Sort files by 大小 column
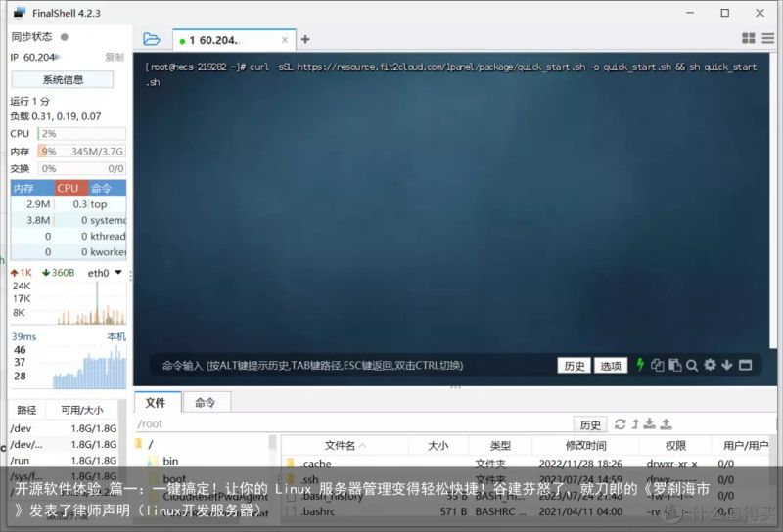Screen dimensions: 783x532 438,445
